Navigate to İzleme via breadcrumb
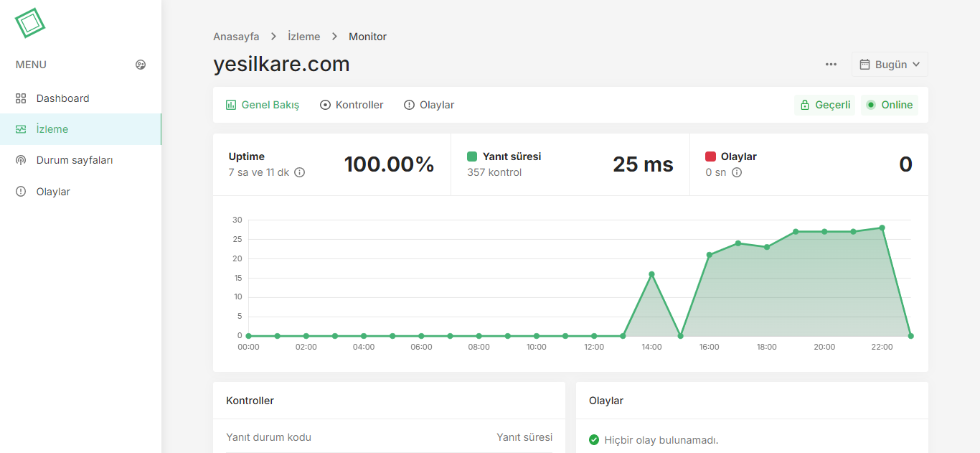Viewport: 980px width, 453px height. (x=303, y=36)
